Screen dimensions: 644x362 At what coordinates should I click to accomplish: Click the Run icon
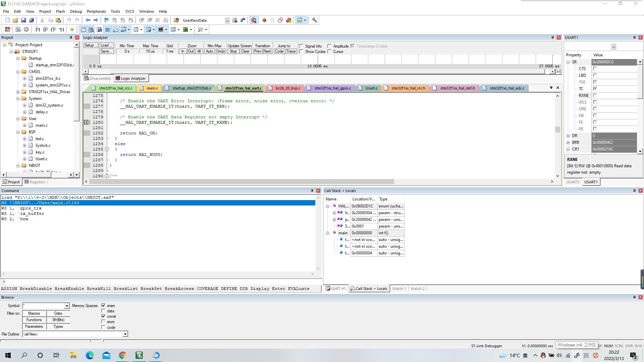(x=18, y=29)
